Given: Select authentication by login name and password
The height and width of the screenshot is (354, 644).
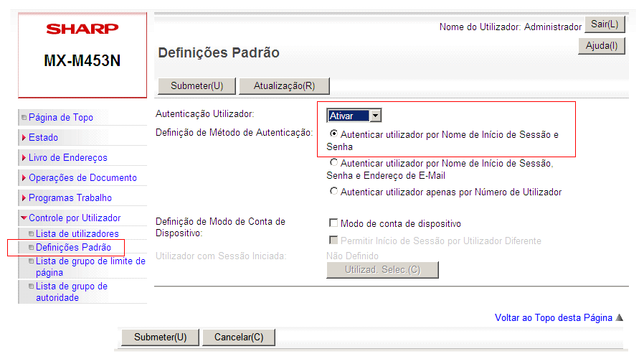Looking at the screenshot, I should (333, 134).
